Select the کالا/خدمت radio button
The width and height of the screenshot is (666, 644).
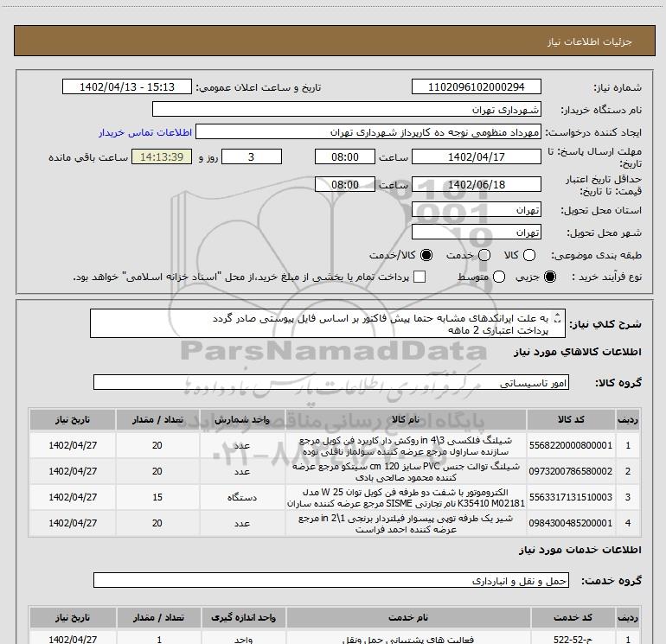point(426,255)
